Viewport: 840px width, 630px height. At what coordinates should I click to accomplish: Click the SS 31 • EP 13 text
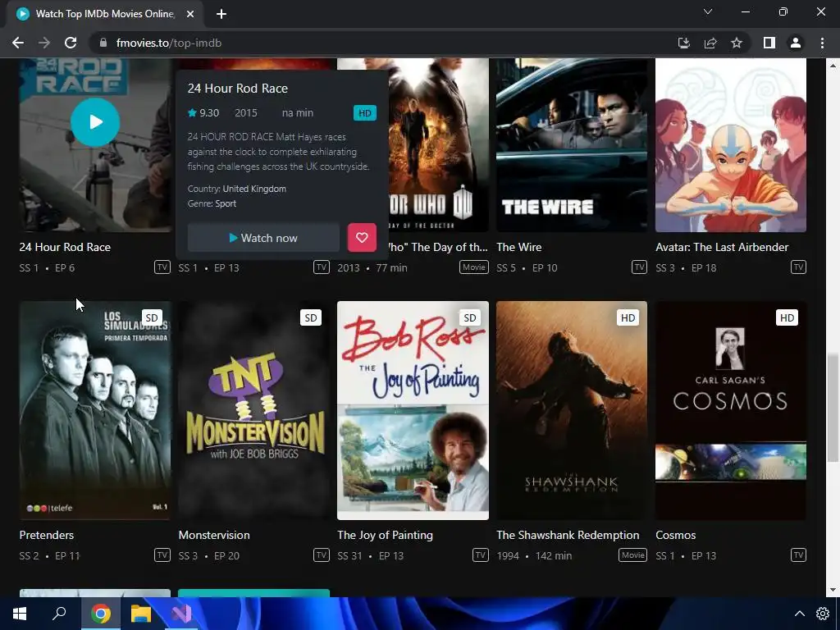click(x=371, y=555)
